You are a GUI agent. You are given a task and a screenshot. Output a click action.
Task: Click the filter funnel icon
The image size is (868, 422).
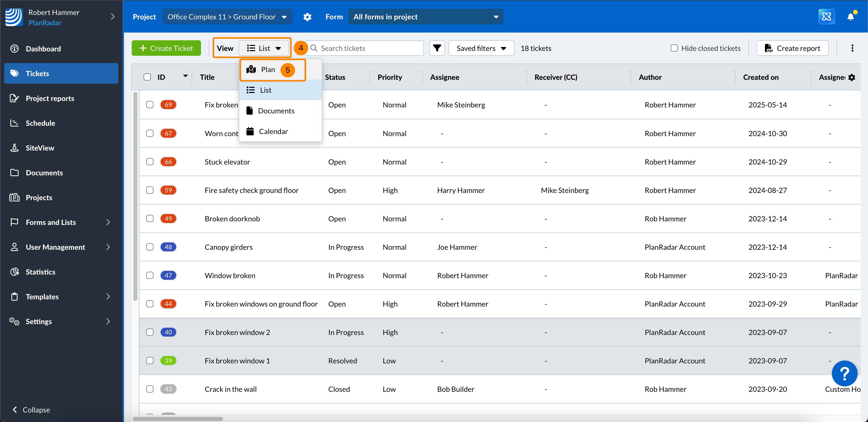[437, 48]
